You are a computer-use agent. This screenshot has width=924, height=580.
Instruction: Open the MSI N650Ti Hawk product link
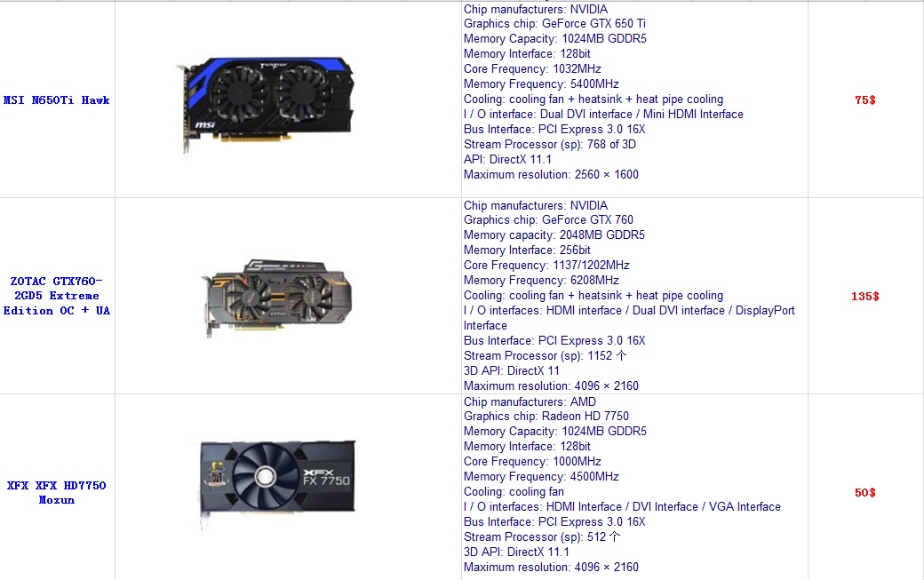[57, 100]
